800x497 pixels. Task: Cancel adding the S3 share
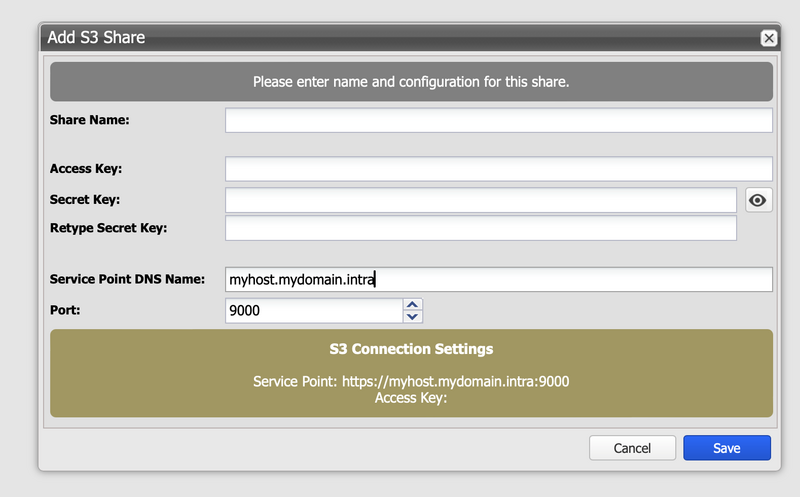632,448
